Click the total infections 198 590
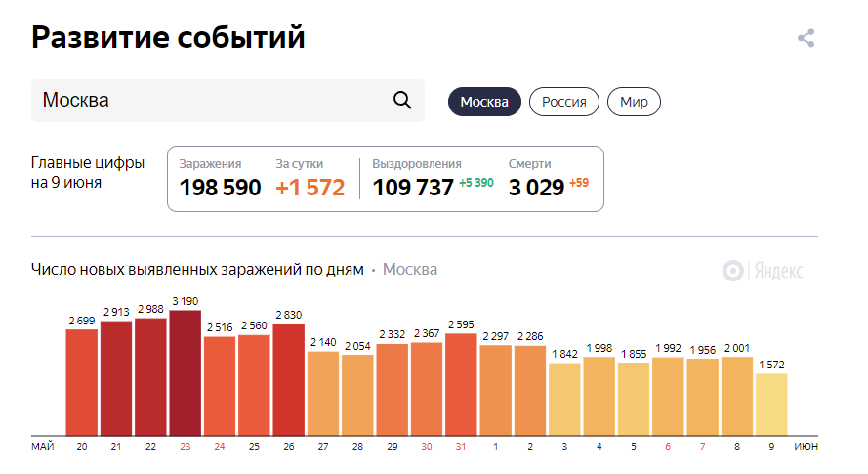The image size is (868, 474). 220,188
